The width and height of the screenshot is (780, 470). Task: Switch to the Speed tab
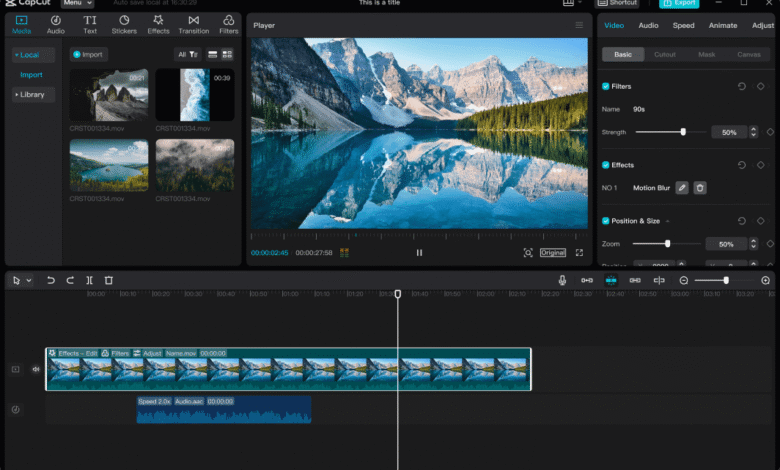(x=683, y=25)
